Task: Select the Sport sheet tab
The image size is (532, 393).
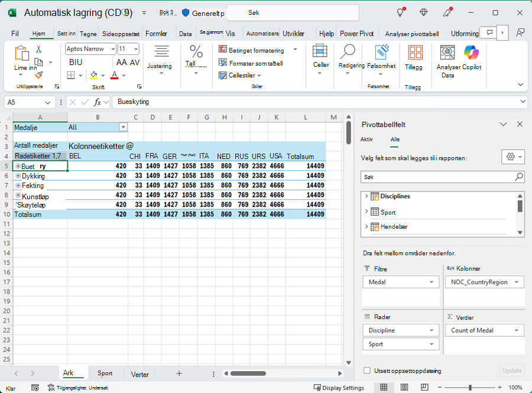Action: [x=105, y=373]
